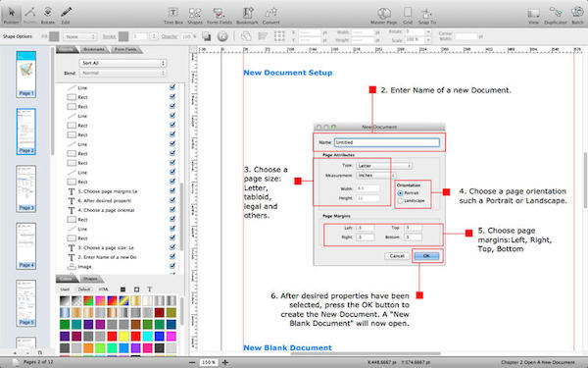The image size is (588, 368).
Task: Click the Stroke color well
Action: [123, 36]
